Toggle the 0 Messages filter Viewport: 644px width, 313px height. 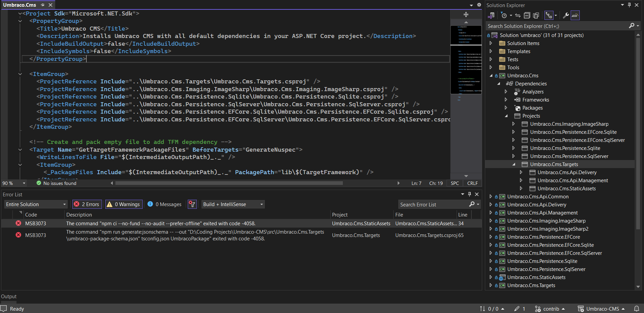tap(164, 204)
